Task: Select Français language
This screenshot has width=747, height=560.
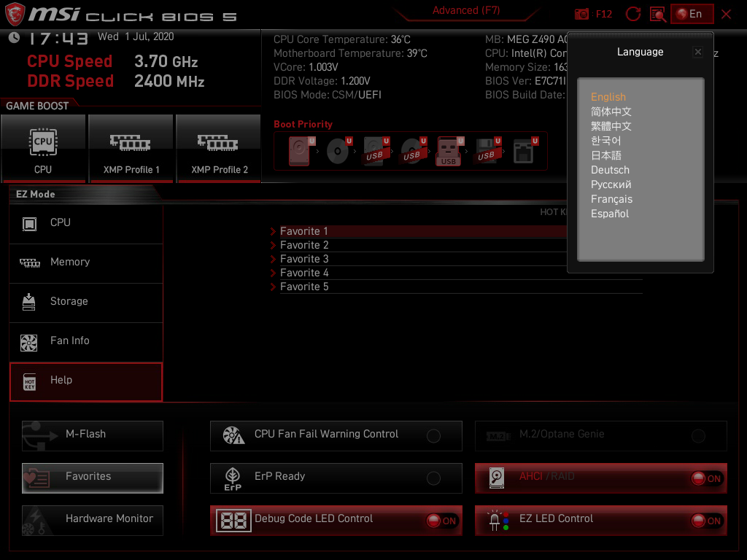Action: pos(611,199)
